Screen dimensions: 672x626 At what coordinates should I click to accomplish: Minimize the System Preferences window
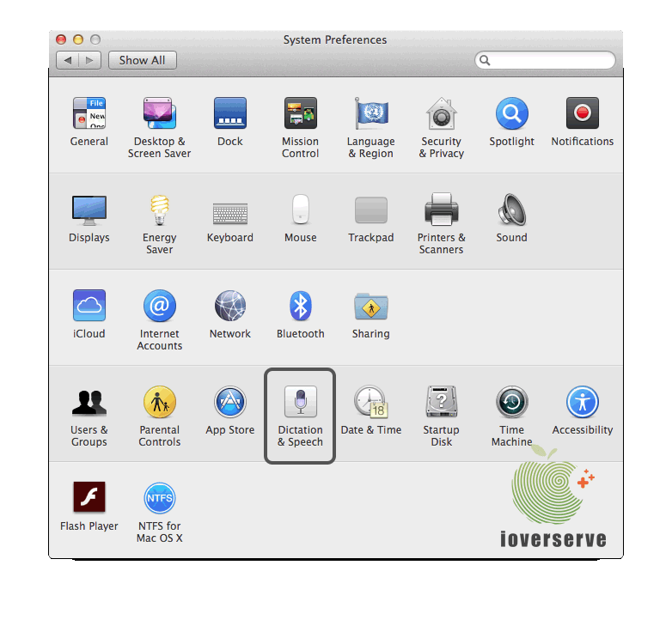[78, 40]
